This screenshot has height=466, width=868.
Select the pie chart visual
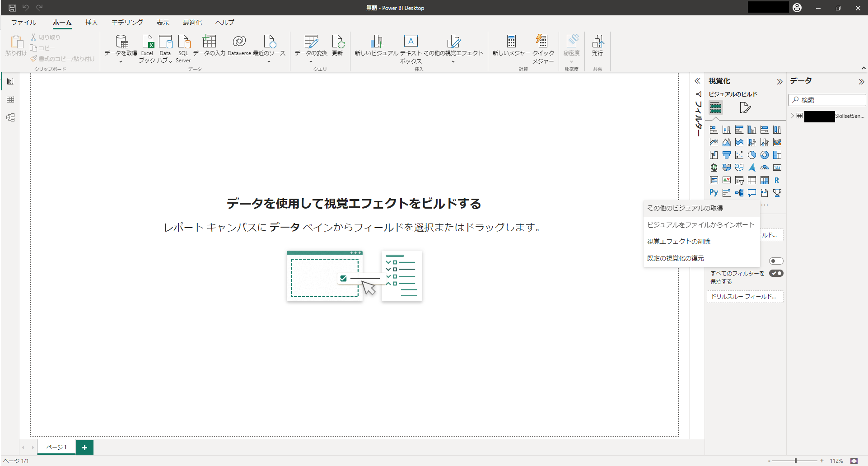pyautogui.click(x=752, y=154)
